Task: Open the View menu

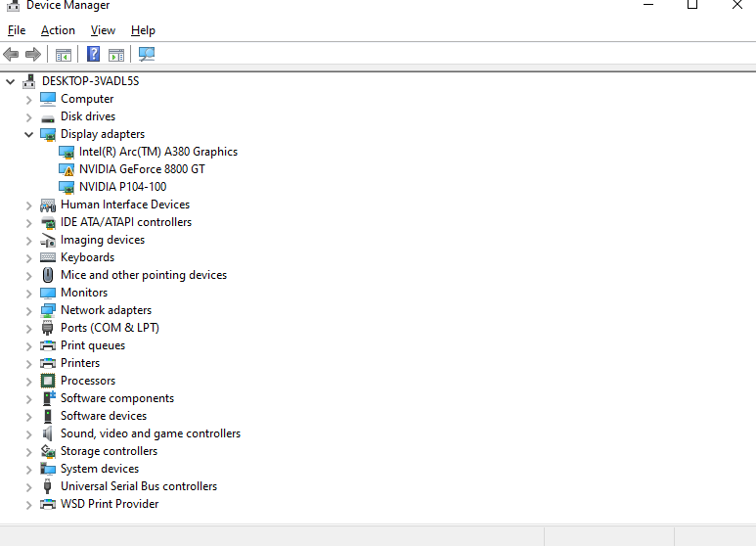Action: point(103,30)
